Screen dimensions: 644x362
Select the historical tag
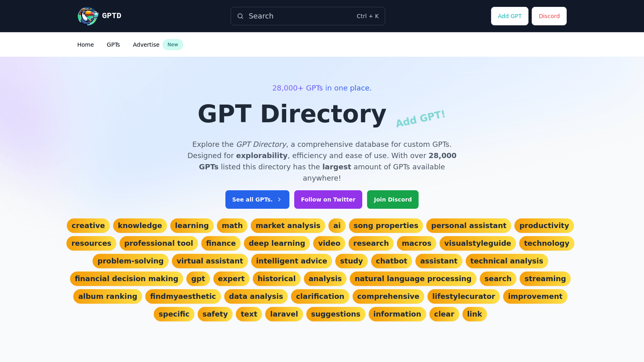[277, 279]
